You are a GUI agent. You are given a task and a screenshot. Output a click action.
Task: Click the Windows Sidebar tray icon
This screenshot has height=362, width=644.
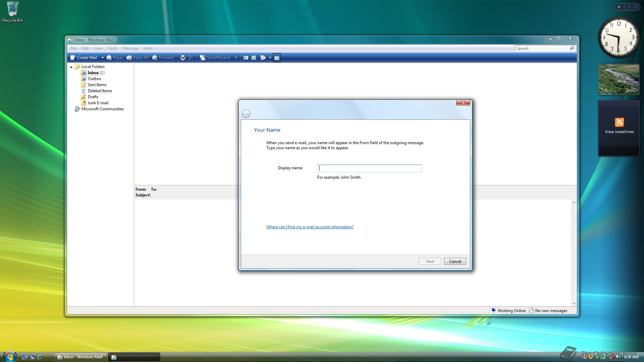point(603,357)
